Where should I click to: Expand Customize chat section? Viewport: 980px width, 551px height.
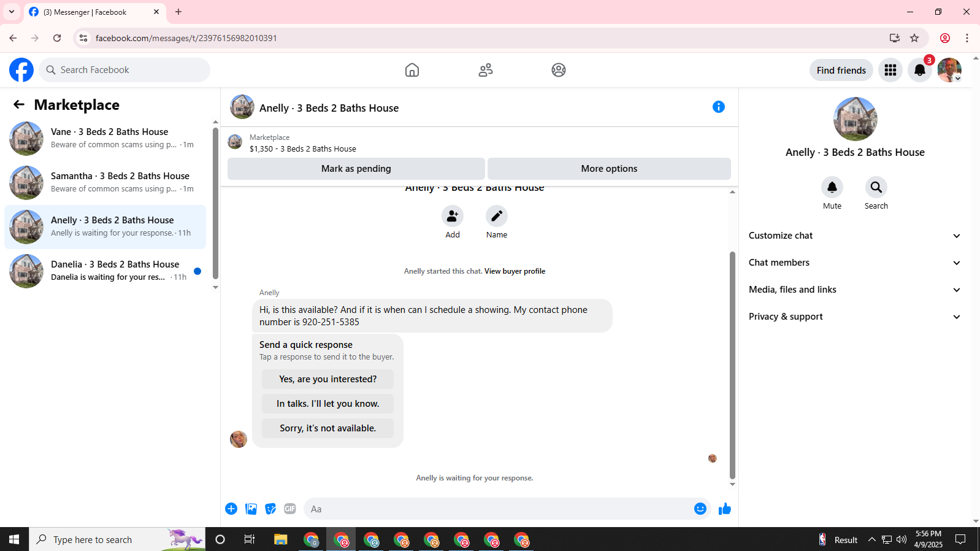[x=854, y=236]
